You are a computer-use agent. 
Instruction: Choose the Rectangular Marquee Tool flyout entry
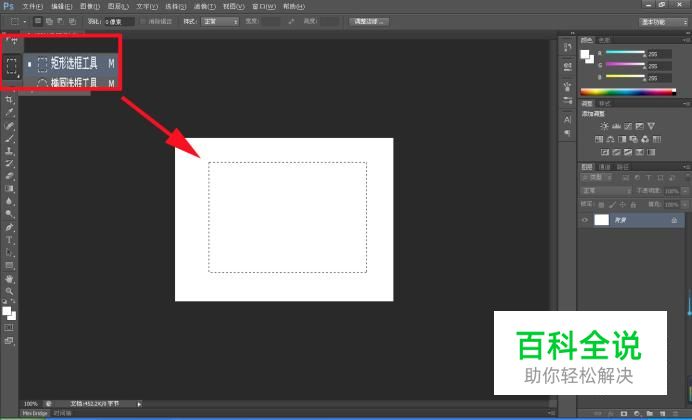71,64
